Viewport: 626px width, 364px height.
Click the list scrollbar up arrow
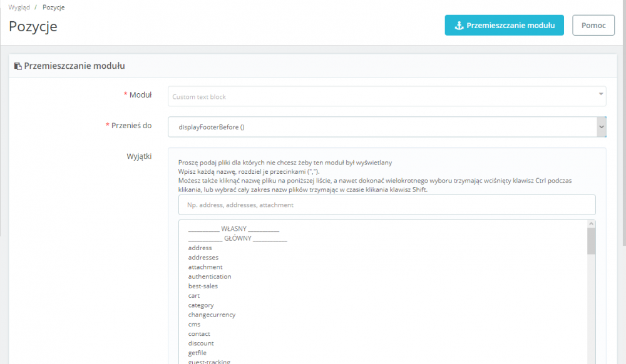point(592,224)
